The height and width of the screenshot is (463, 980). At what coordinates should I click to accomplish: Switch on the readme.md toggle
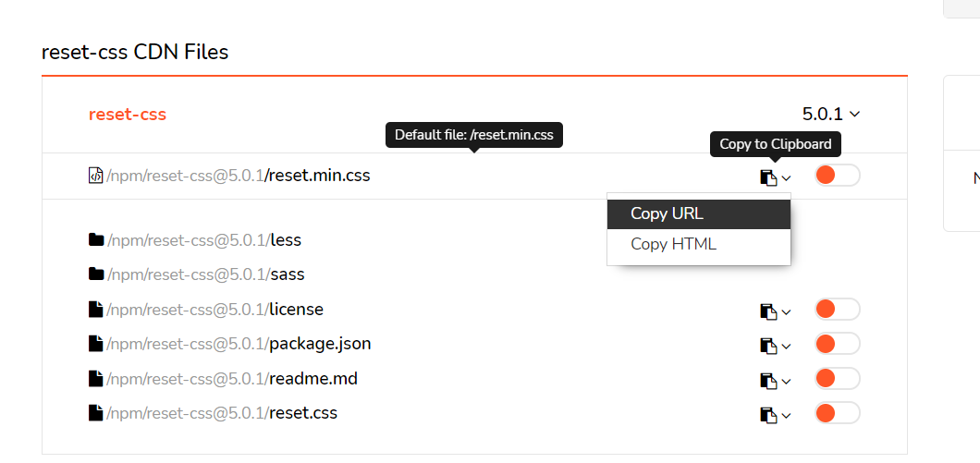click(837, 378)
